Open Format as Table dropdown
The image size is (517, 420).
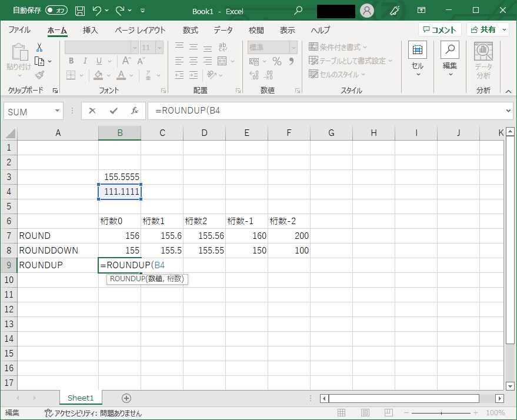click(x=351, y=61)
